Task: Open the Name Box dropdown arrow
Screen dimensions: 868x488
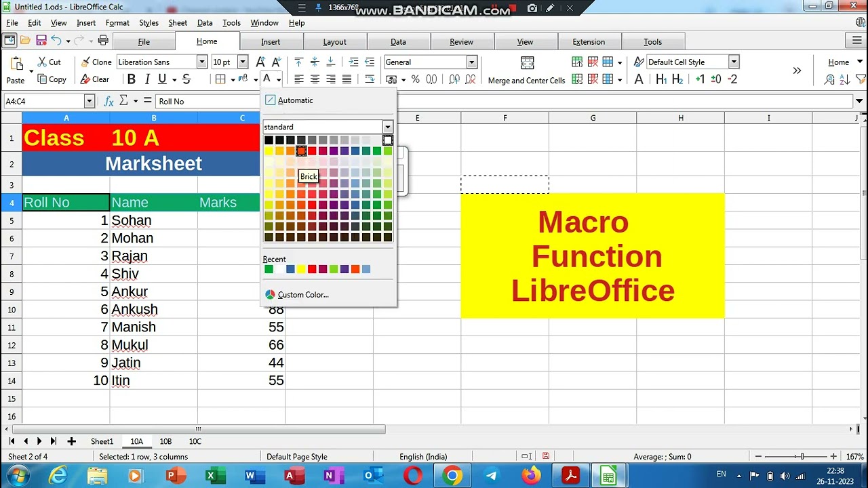Action: (89, 101)
